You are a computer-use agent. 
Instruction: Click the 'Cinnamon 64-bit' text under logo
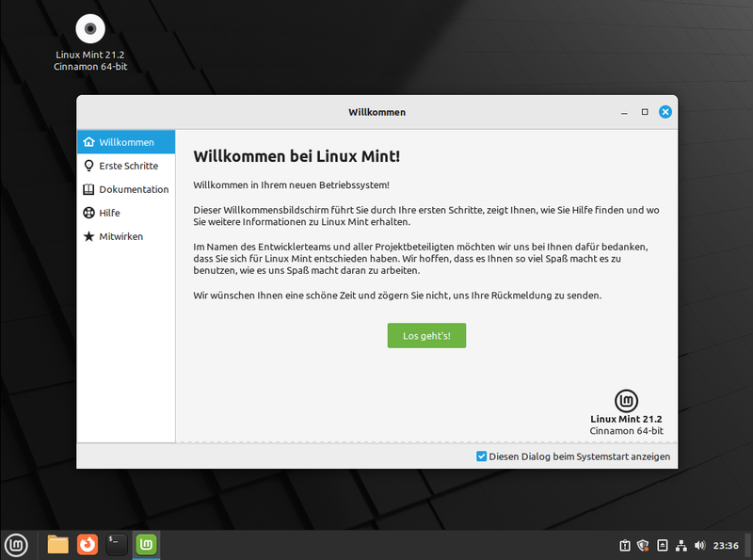pos(626,431)
